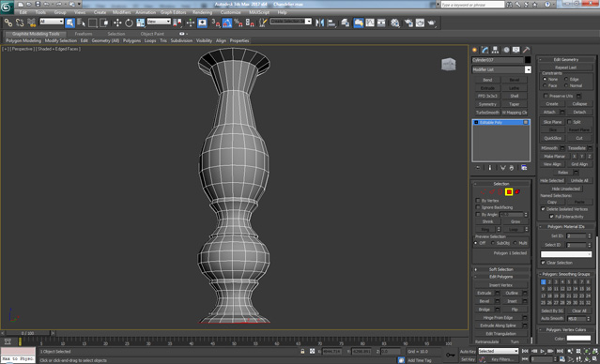
Task: Click the Unlink Selection tool icon
Action: point(20,23)
